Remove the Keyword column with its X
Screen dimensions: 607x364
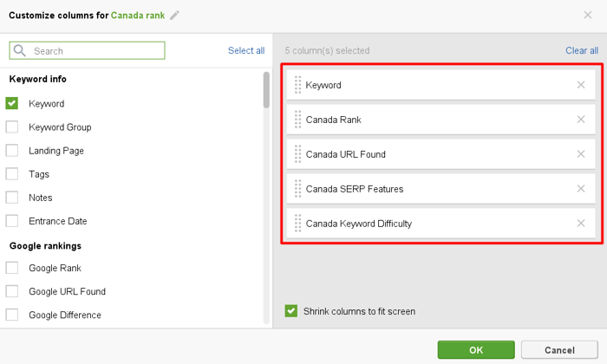[x=581, y=85]
